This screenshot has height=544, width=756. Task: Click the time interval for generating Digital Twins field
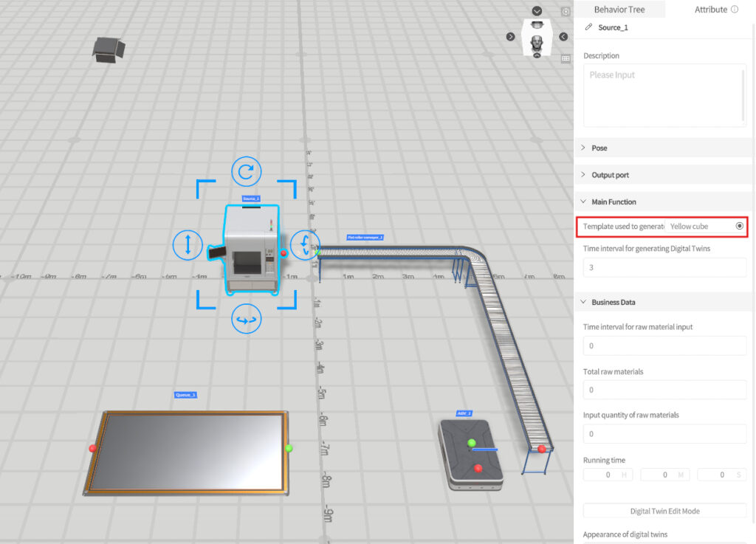pos(665,267)
